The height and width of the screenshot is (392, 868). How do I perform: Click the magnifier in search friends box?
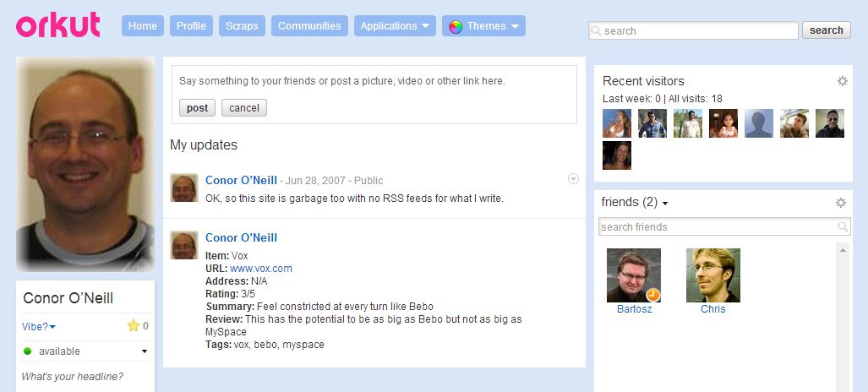tap(842, 226)
